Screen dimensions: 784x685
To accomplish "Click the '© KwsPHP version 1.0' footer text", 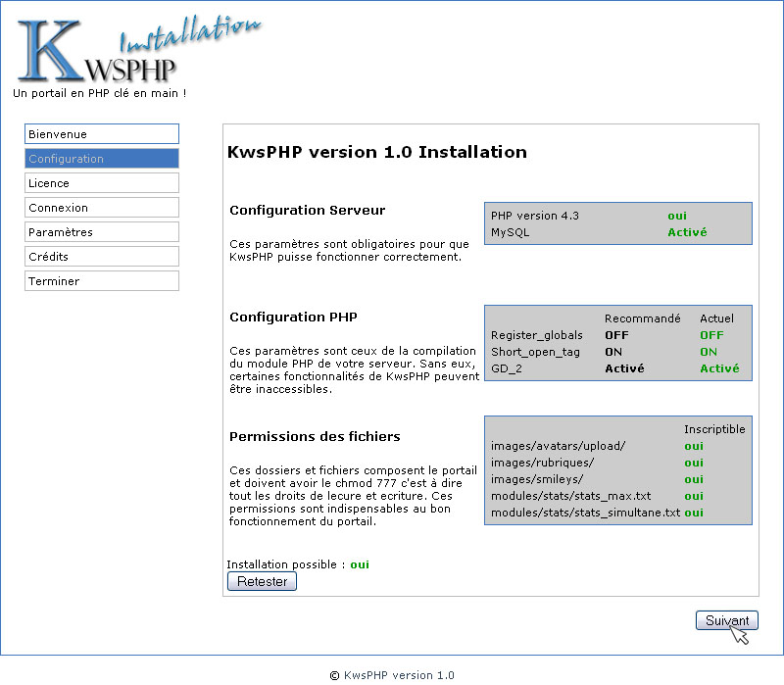I will [393, 675].
